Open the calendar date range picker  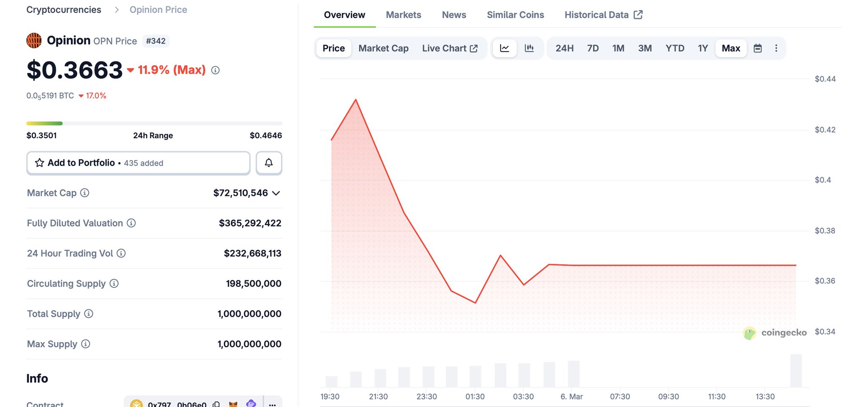(757, 48)
